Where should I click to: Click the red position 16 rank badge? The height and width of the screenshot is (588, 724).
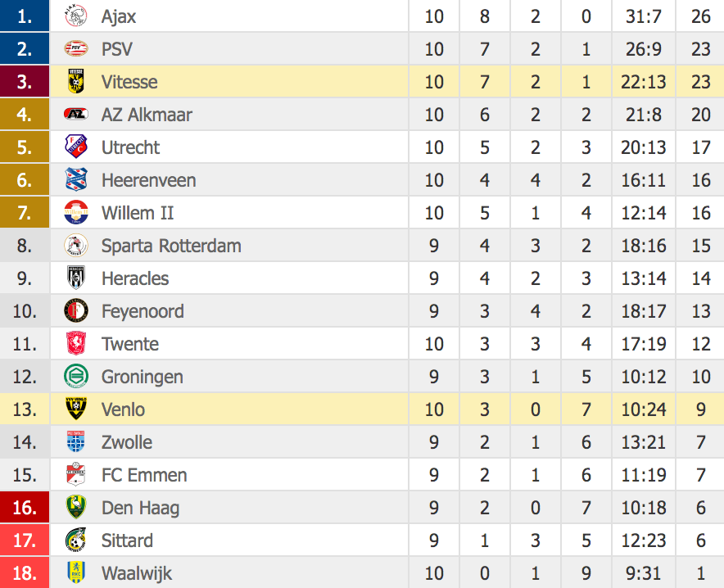click(25, 508)
